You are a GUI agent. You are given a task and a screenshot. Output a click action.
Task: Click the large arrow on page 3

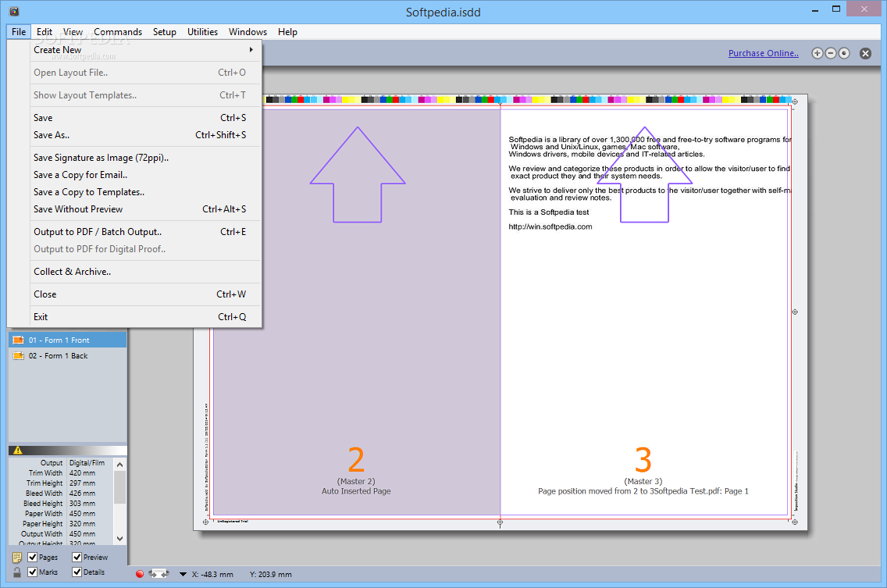pos(645,174)
